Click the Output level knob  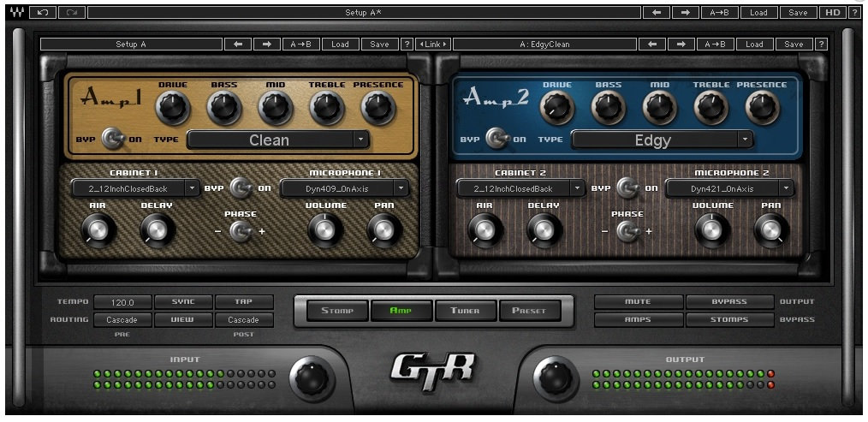click(x=556, y=379)
